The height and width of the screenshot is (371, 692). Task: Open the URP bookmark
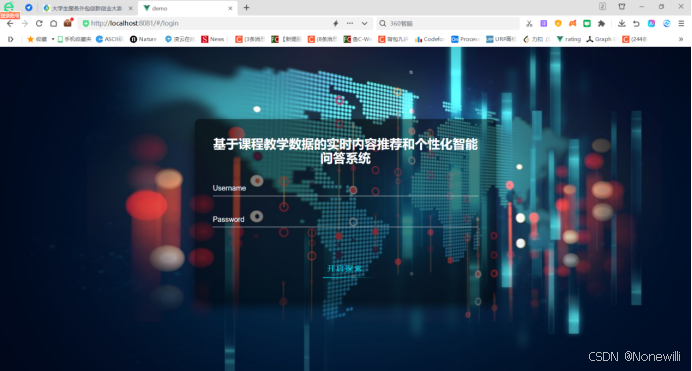click(x=501, y=39)
